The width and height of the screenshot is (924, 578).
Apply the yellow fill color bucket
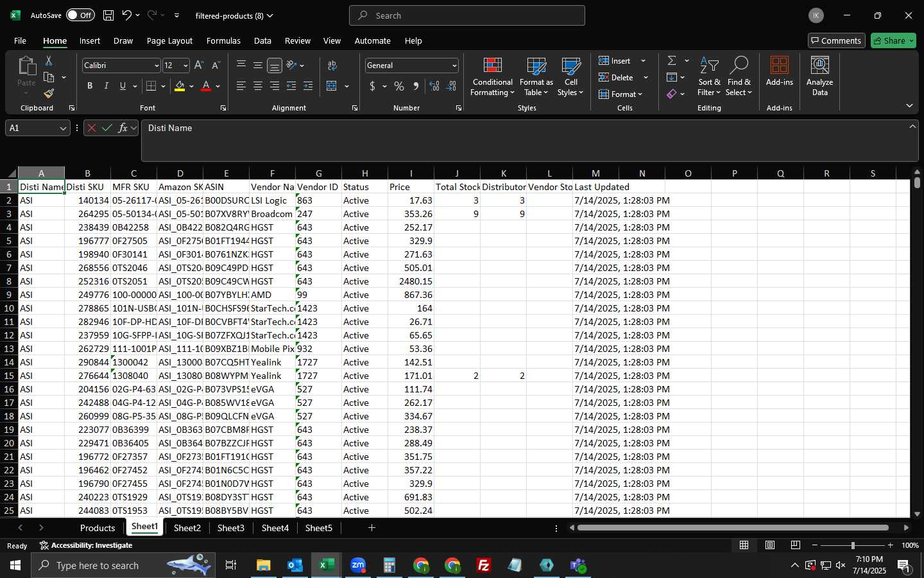point(180,86)
